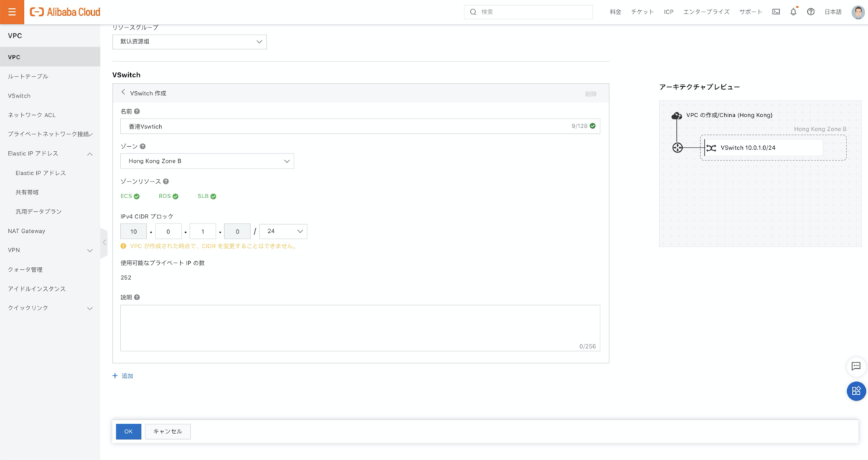
Task: Open the help question mark icon
Action: coord(810,12)
